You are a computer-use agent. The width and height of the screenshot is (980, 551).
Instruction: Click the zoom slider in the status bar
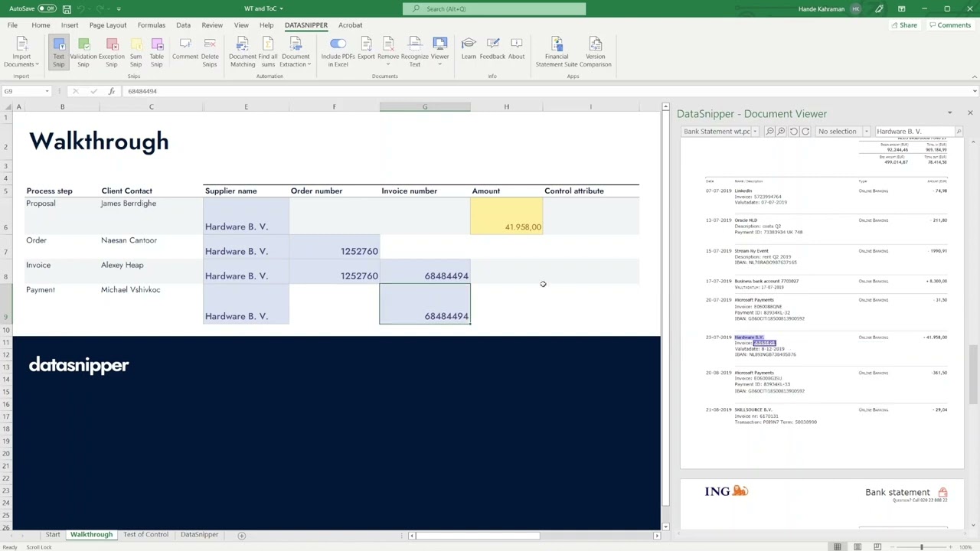click(x=922, y=546)
